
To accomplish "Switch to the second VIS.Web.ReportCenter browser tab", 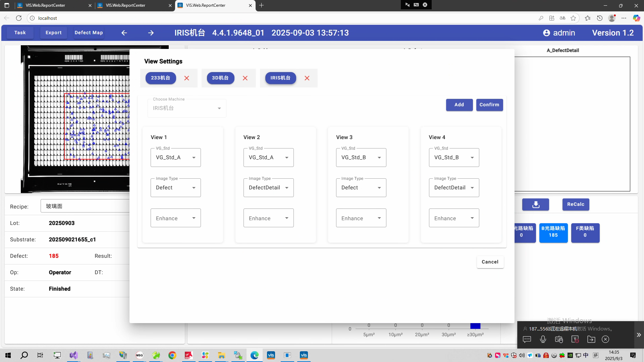I will coord(126,5).
